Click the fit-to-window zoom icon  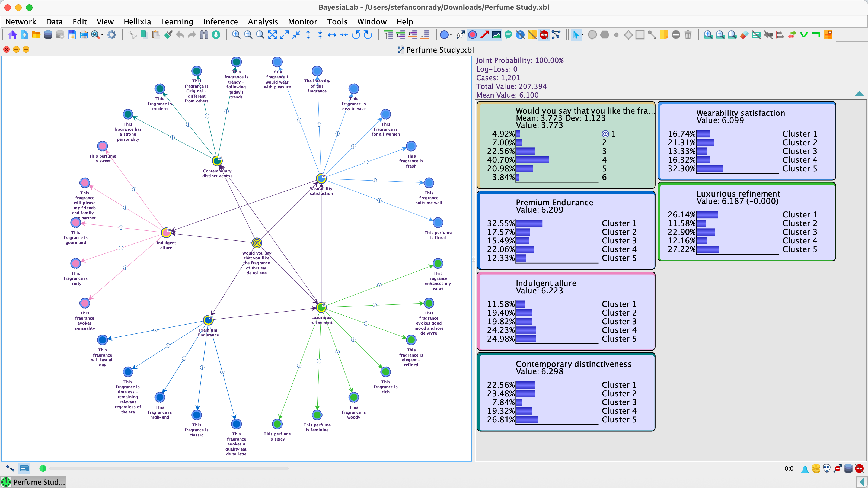pyautogui.click(x=272, y=35)
